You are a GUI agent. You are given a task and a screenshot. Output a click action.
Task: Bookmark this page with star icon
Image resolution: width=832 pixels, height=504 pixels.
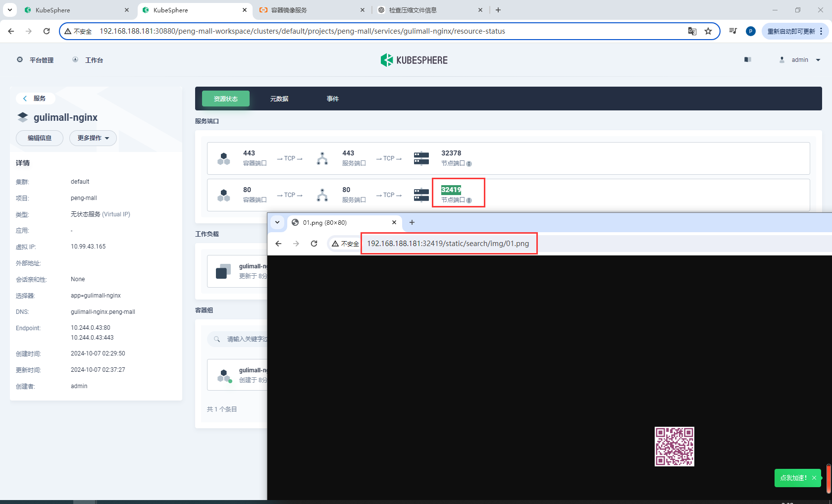708,31
